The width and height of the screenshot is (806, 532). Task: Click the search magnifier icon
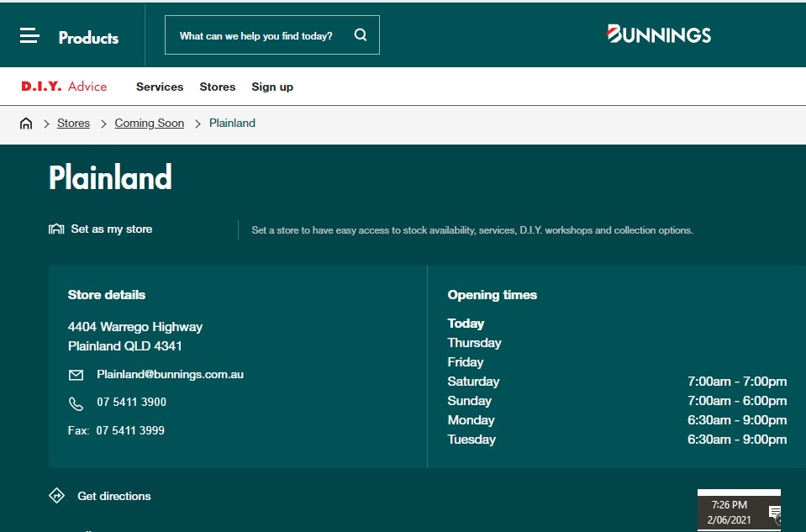tap(361, 35)
